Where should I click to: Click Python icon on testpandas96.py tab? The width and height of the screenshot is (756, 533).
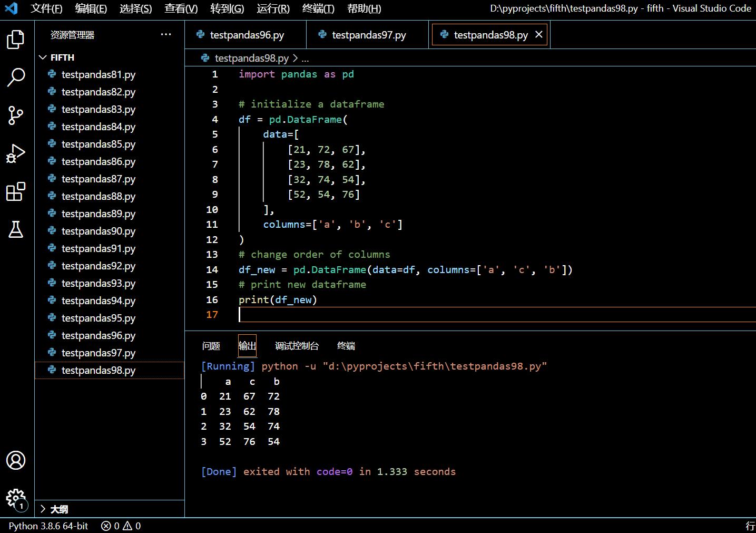click(x=200, y=35)
